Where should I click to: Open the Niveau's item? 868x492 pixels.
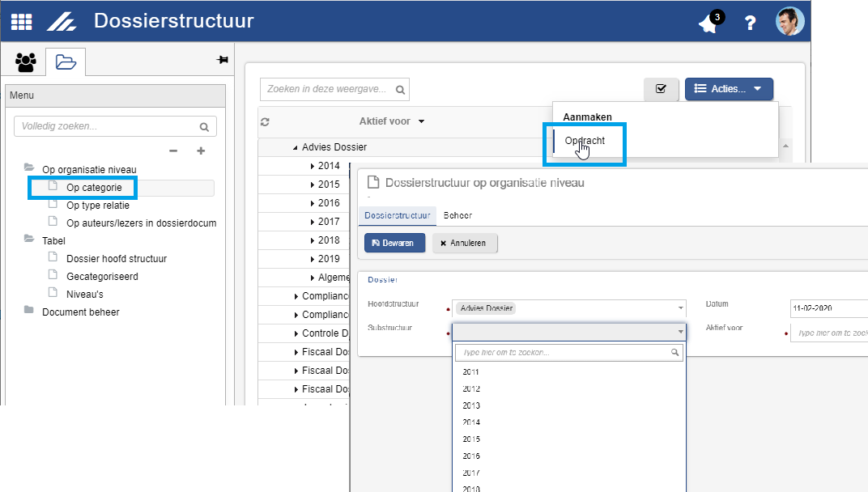(85, 294)
